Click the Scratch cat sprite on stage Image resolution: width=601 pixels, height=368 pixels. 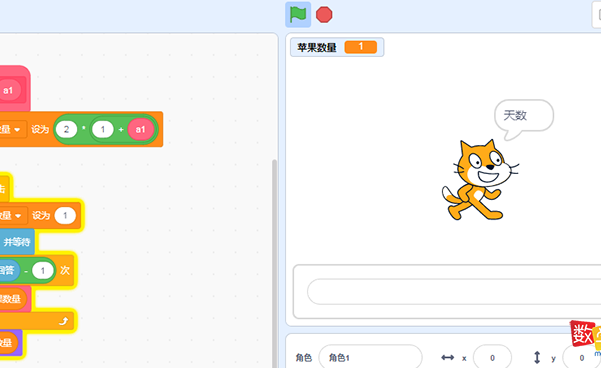pos(480,180)
